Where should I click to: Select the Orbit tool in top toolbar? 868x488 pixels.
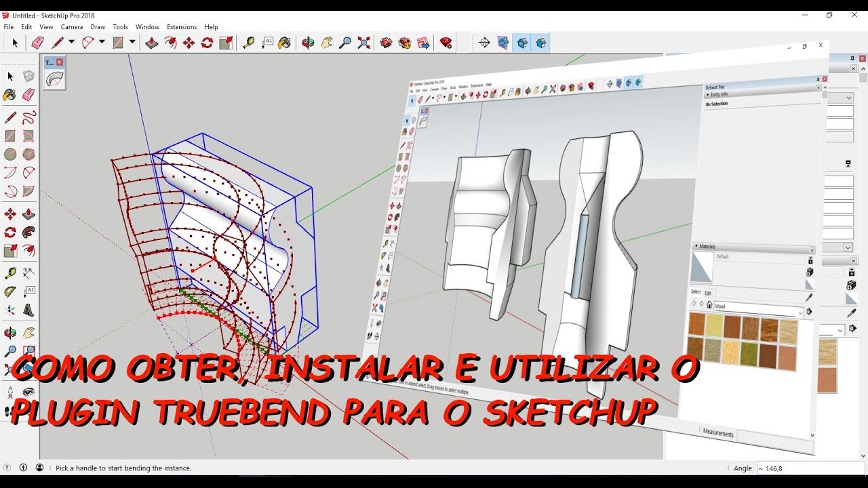(x=309, y=43)
